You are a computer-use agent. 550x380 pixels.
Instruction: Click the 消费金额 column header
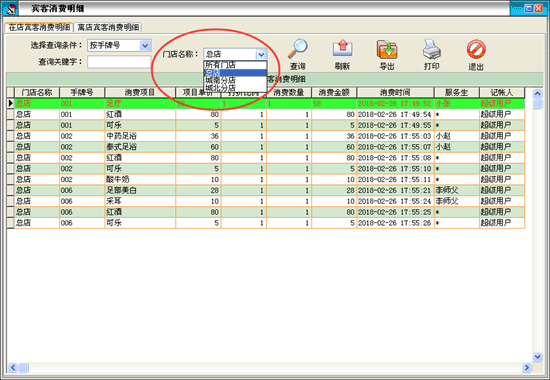[334, 93]
